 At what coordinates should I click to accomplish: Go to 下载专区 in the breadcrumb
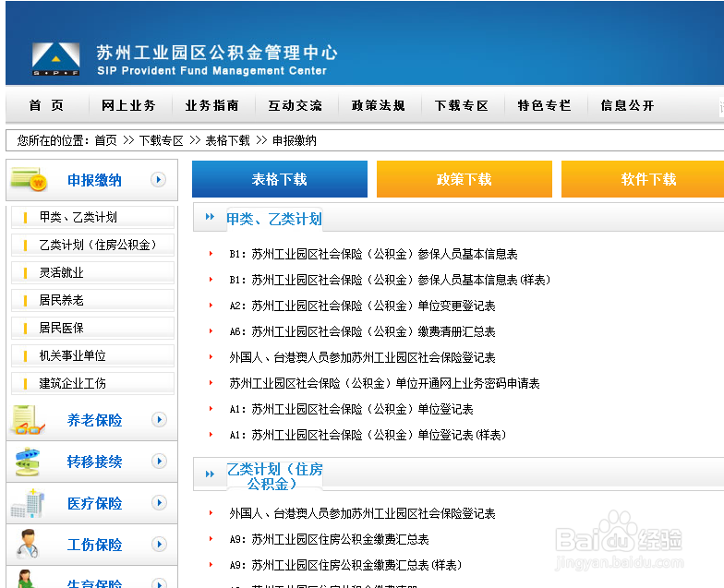(161, 140)
